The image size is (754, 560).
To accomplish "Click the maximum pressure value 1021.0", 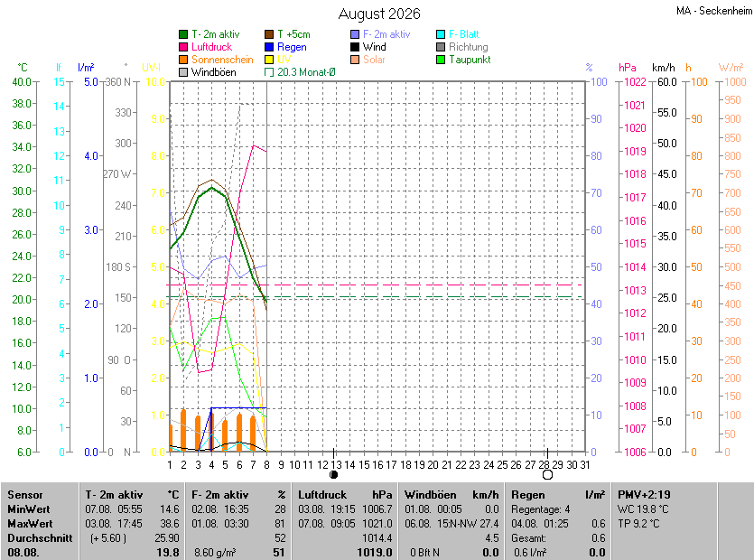I will coord(377,524).
